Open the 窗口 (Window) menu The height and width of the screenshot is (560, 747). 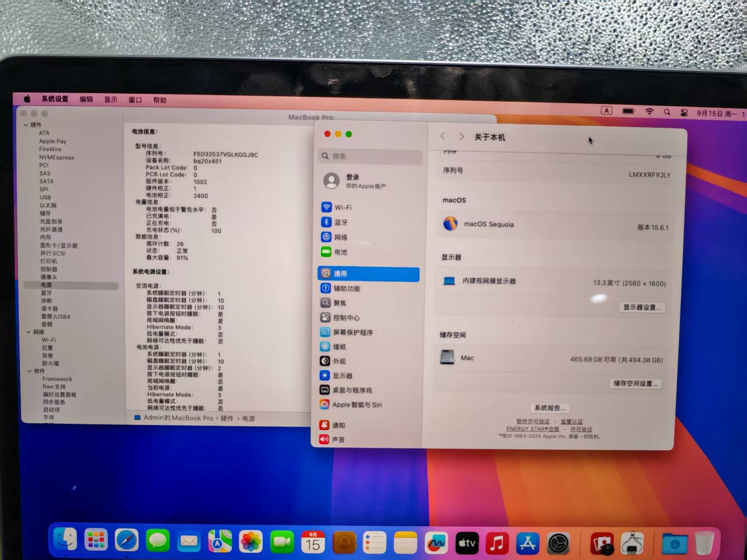click(x=135, y=100)
